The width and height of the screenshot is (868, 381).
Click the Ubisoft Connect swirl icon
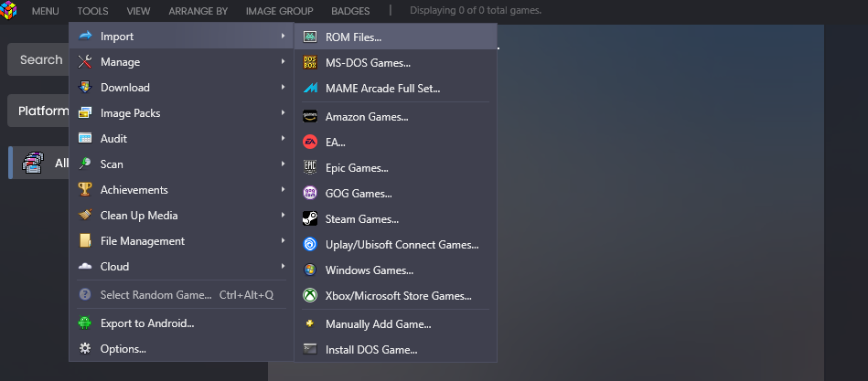click(310, 245)
